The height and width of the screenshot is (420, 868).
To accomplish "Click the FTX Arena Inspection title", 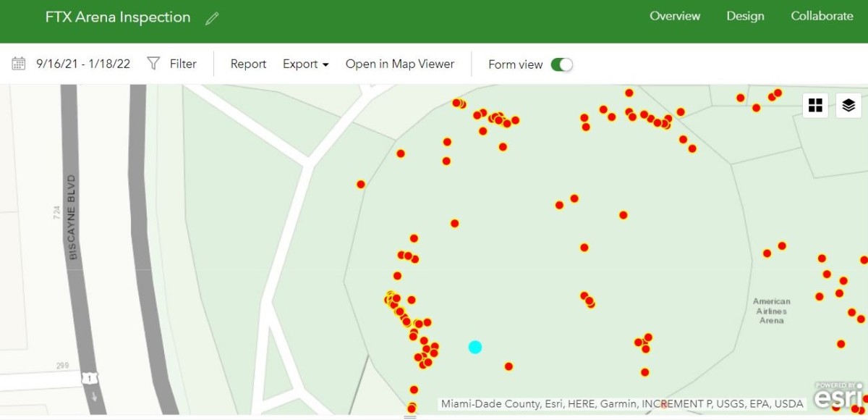I will click(118, 17).
